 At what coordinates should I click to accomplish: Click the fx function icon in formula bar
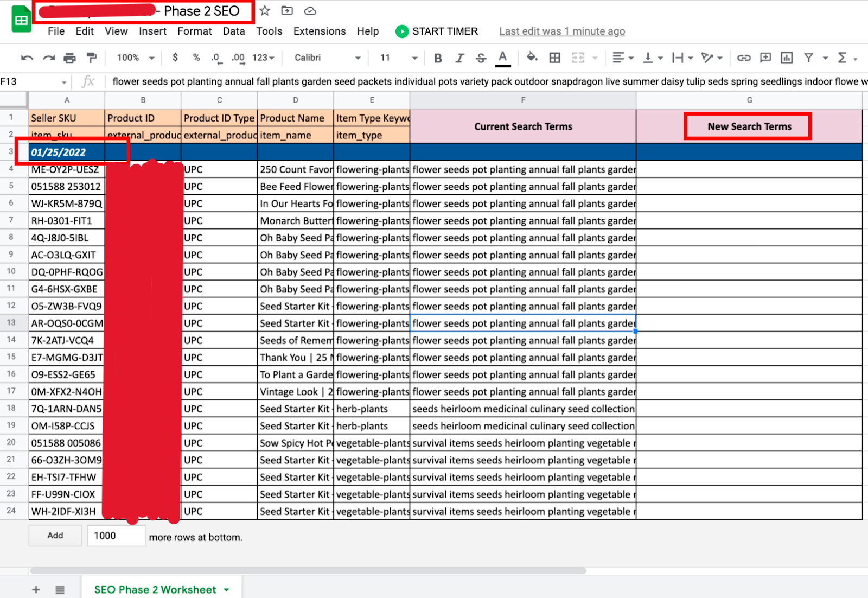point(88,81)
